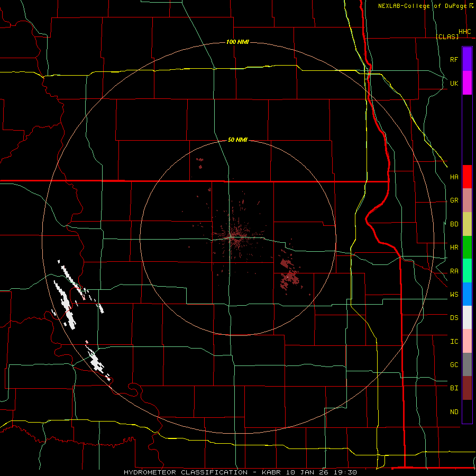
Task: Click the HYDROMETEOR CLASSIFICATION KABR title caption
Action: pos(240,472)
